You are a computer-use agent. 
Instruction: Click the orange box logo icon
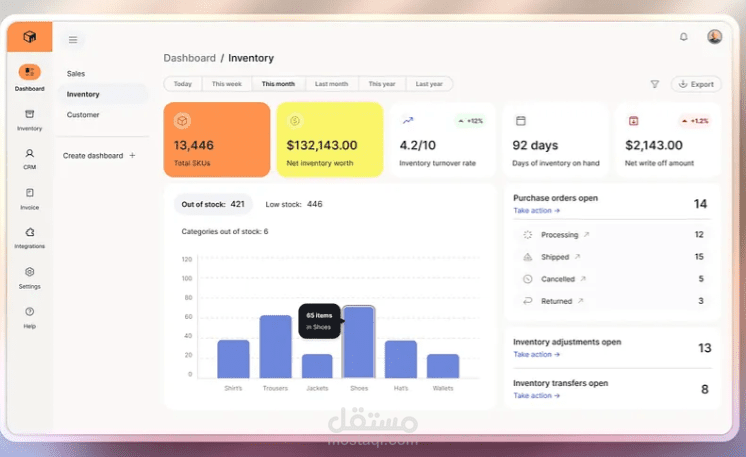pos(29,37)
